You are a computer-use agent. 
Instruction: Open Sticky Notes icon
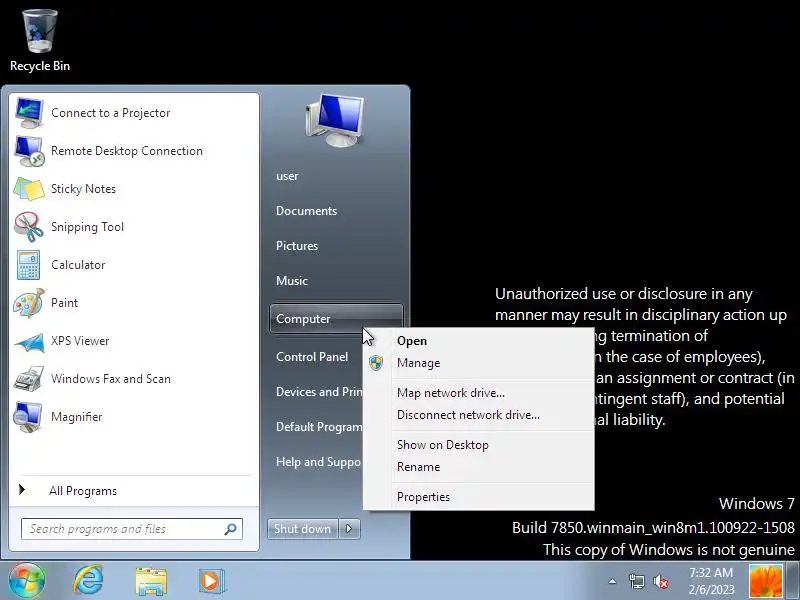point(29,189)
